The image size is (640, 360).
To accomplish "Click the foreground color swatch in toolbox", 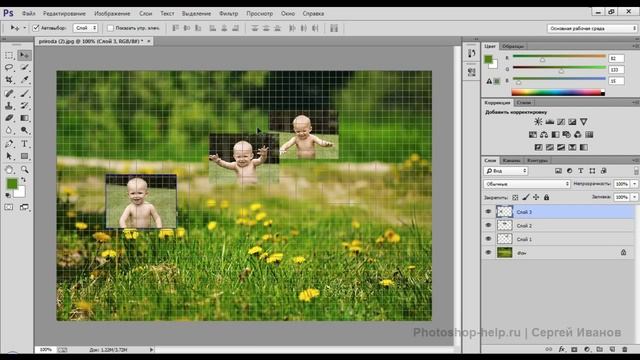I will 12,184.
